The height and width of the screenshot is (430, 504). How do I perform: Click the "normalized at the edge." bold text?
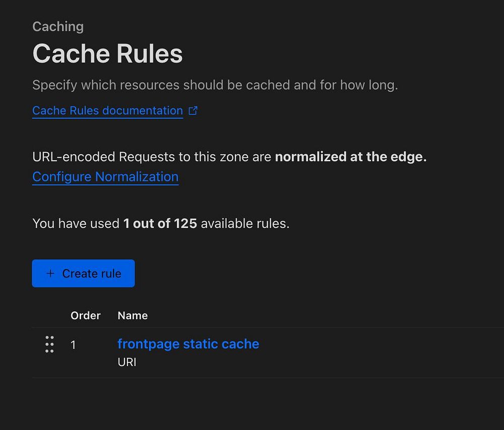coord(351,157)
